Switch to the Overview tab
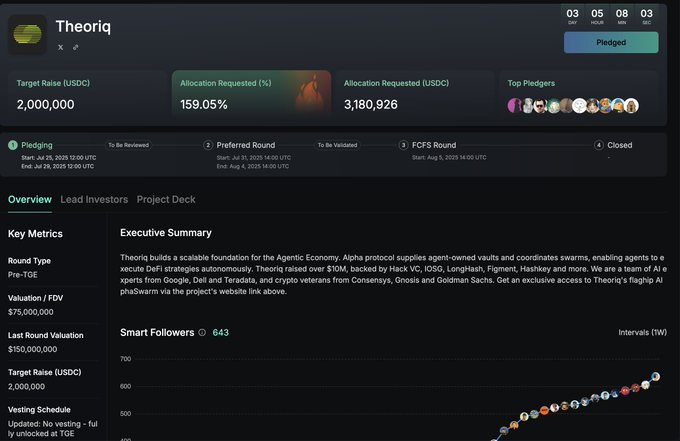Viewport: 680px width, 441px height. (x=30, y=199)
